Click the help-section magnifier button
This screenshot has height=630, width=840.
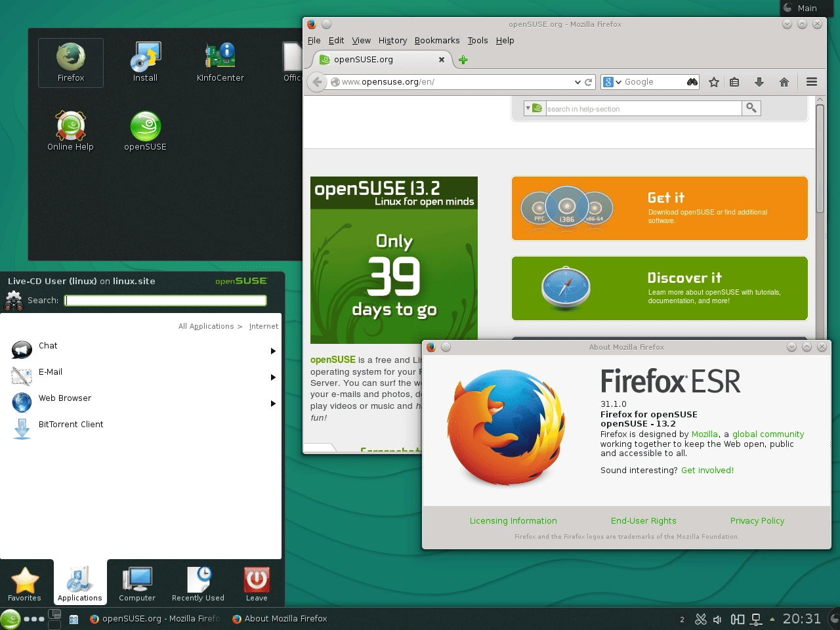click(x=751, y=108)
